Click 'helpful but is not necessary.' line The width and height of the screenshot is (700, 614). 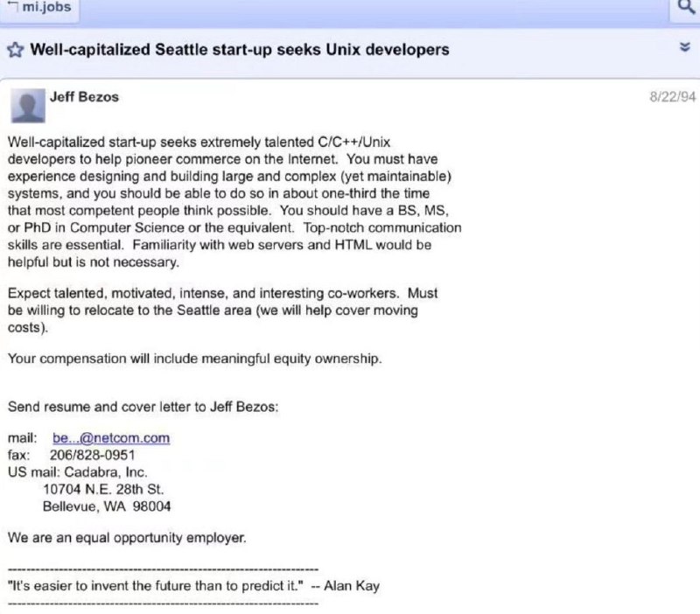(x=94, y=262)
